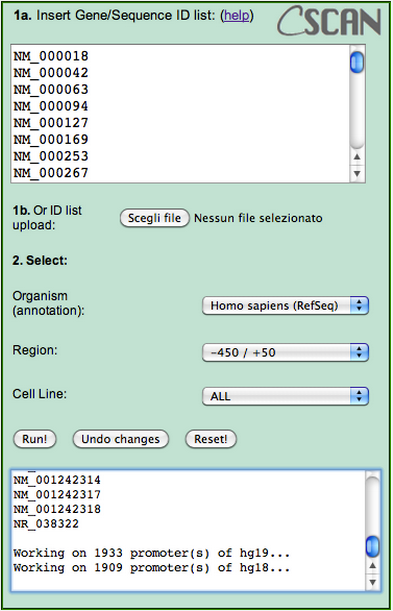The width and height of the screenshot is (393, 611).
Task: Click the output log scrollbar thumb
Action: tap(373, 546)
